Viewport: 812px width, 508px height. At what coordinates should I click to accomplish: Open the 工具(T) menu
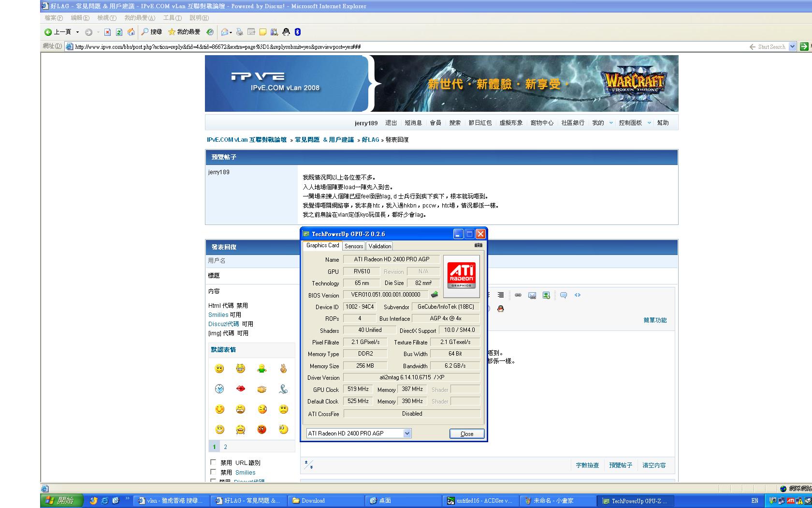tap(172, 18)
